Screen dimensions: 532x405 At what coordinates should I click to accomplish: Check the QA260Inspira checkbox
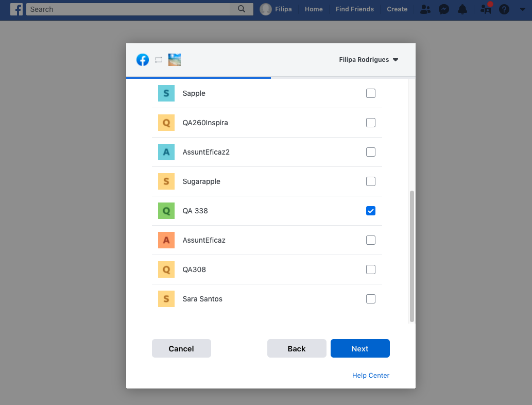point(371,123)
